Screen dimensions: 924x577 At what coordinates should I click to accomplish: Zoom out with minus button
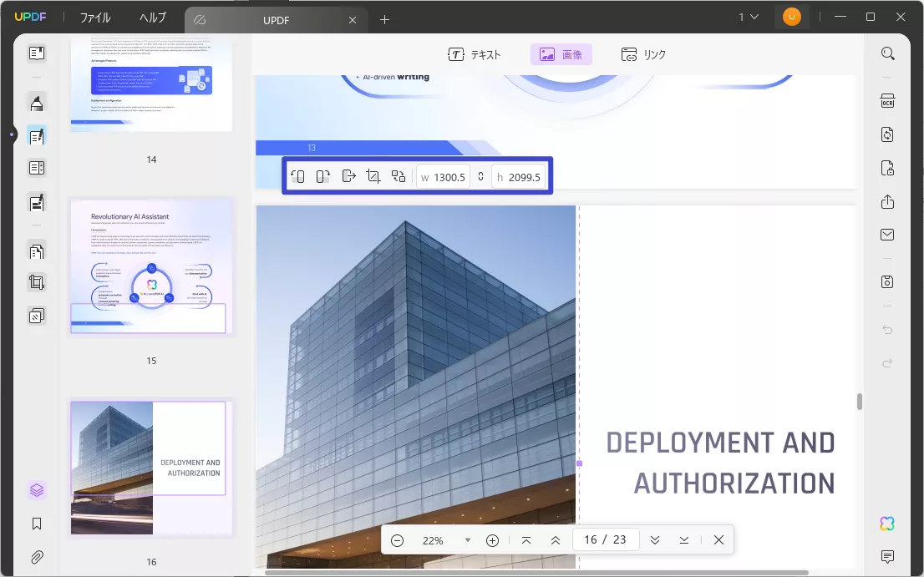[x=397, y=540]
